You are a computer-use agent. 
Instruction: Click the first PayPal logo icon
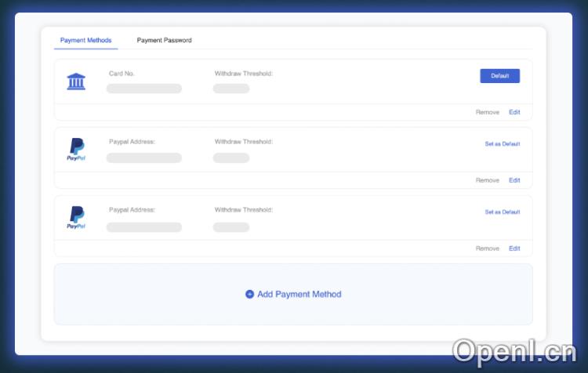click(x=76, y=149)
